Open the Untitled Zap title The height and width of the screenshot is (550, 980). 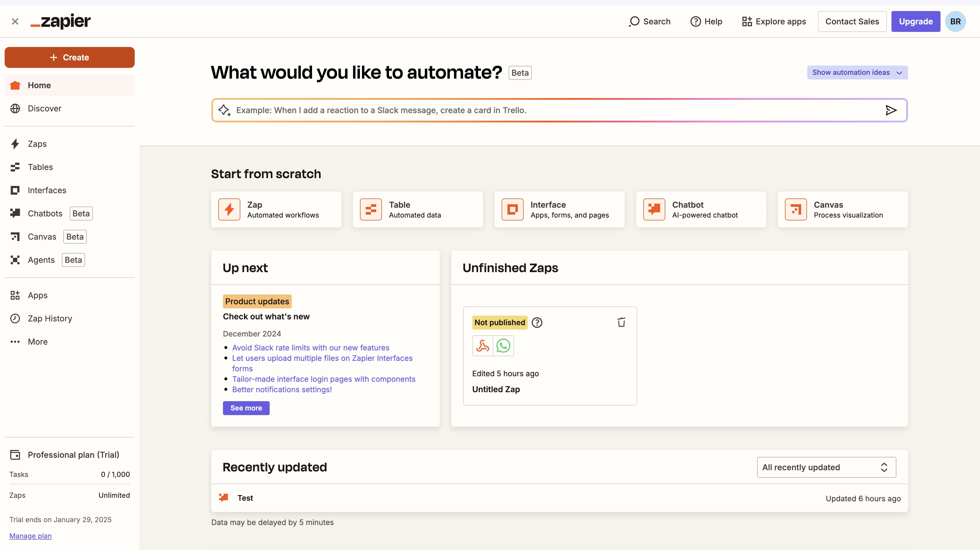(x=496, y=389)
